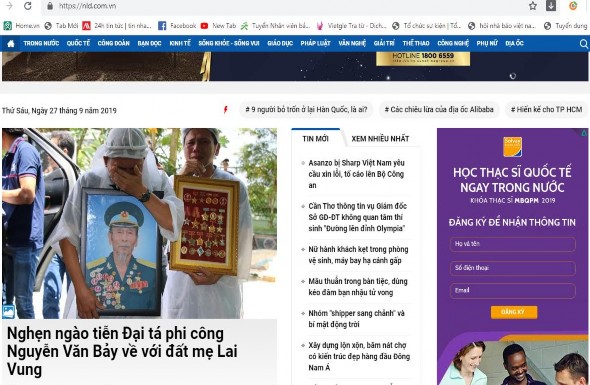The width and height of the screenshot is (590, 385).
Task: Open the CÔNG ĐOÀN menu section
Action: 113,43
